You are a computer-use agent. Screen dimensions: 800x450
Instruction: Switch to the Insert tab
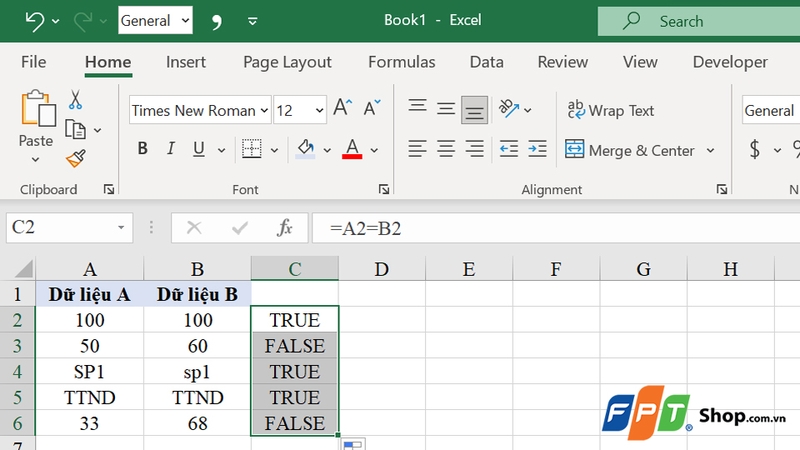186,62
